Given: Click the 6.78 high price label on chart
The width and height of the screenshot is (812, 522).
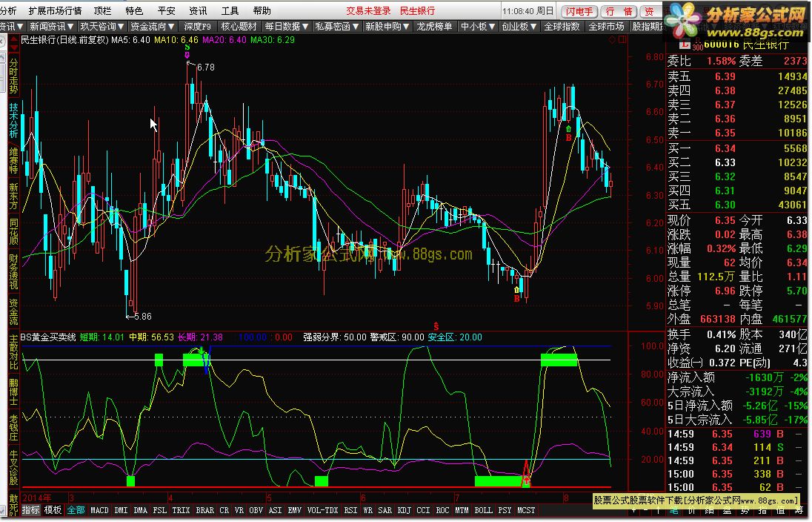Looking at the screenshot, I should 205,67.
